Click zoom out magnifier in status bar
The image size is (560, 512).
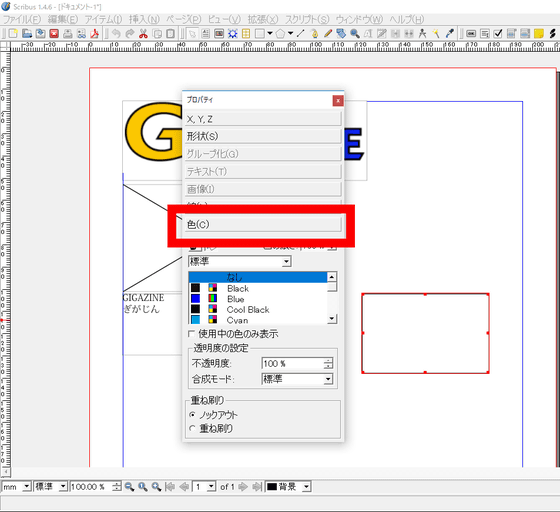click(x=129, y=487)
